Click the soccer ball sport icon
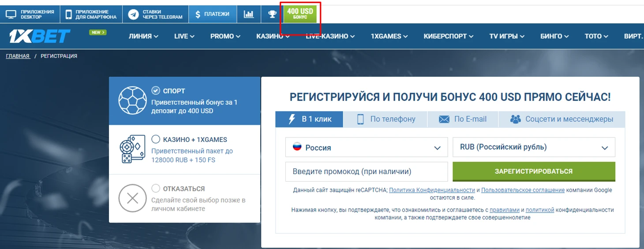This screenshot has height=249, width=644. click(132, 101)
